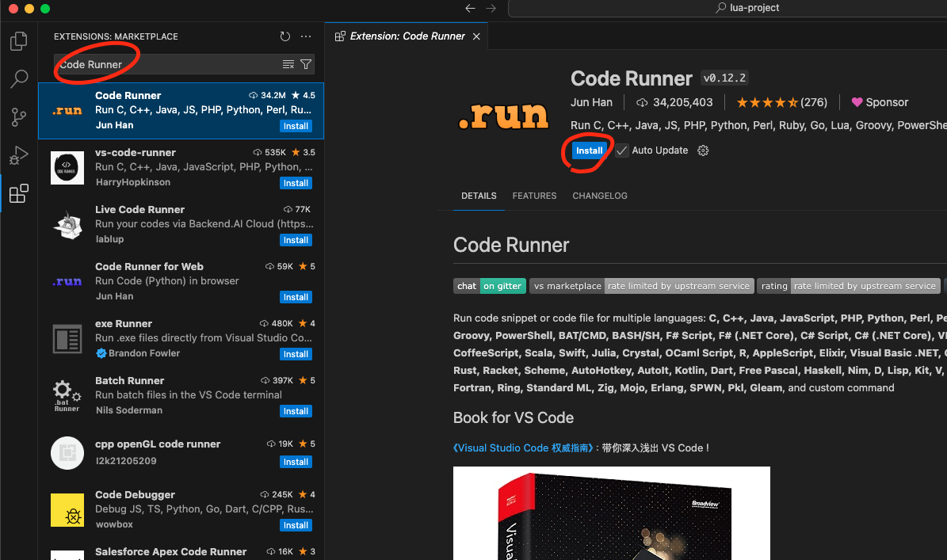Image resolution: width=947 pixels, height=560 pixels.
Task: Navigate back with the back arrow
Action: coord(470,7)
